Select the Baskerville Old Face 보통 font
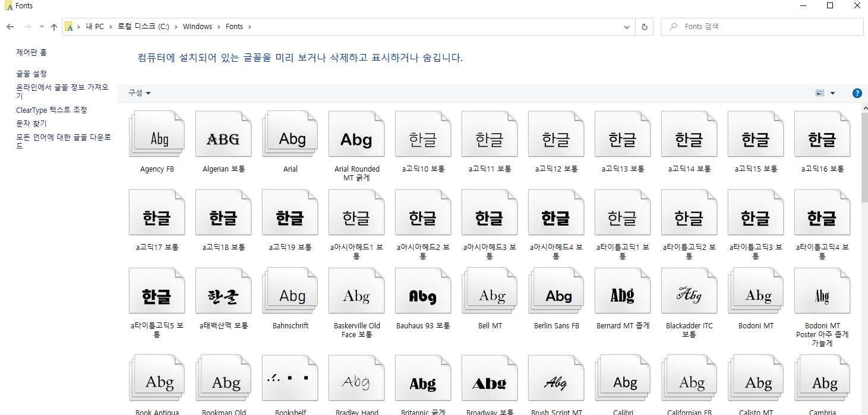The height and width of the screenshot is (415, 868). click(356, 291)
